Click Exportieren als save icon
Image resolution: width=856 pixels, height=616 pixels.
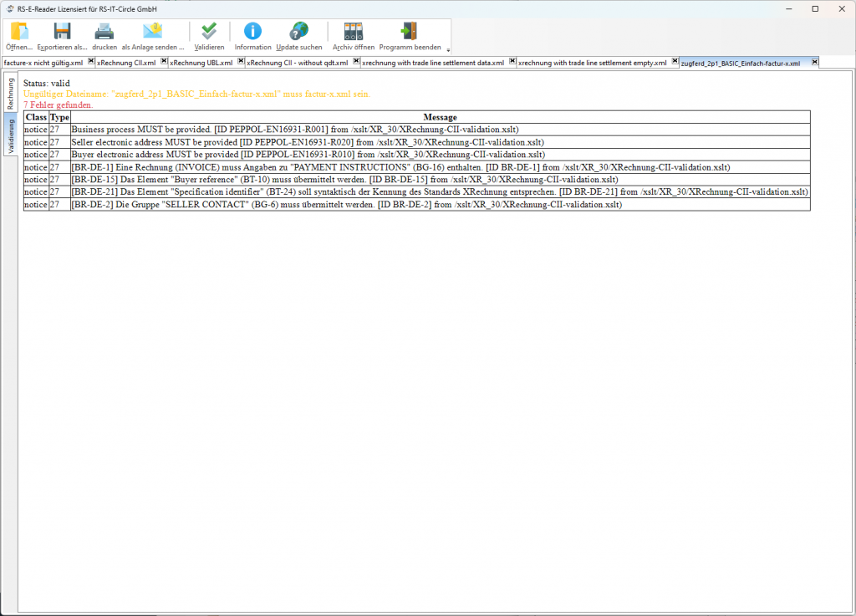click(x=62, y=32)
